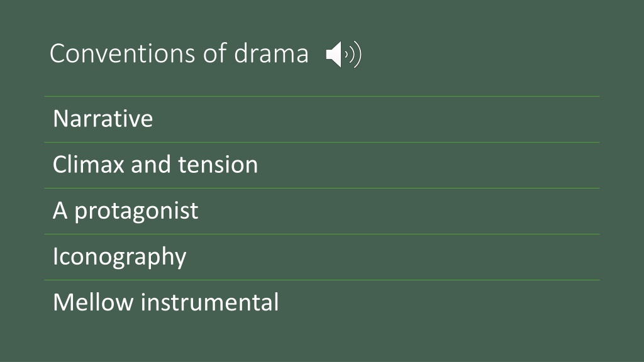
Task: Click the divider line above 'Mellow instrumental'
Action: tap(322, 280)
